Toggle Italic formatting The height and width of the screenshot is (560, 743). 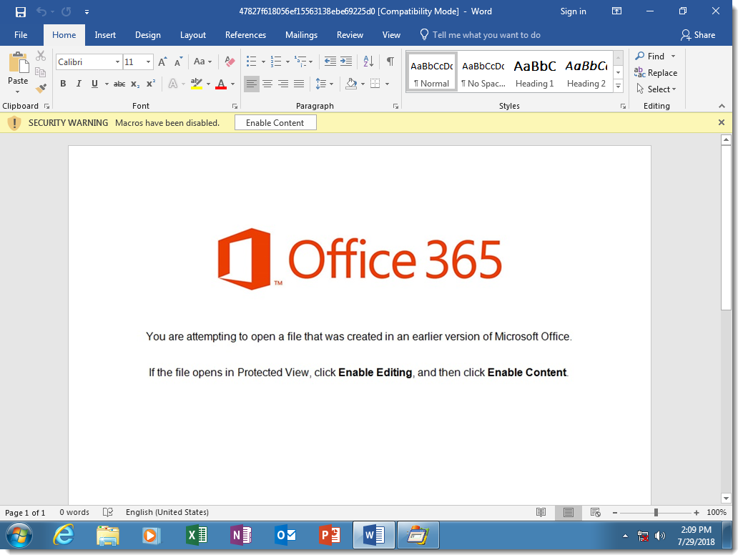(79, 84)
